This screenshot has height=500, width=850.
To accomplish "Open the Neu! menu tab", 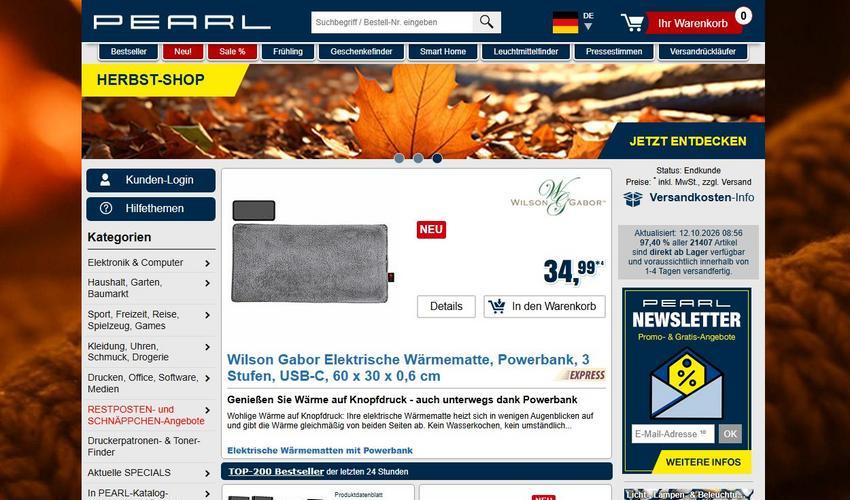I will click(x=183, y=52).
